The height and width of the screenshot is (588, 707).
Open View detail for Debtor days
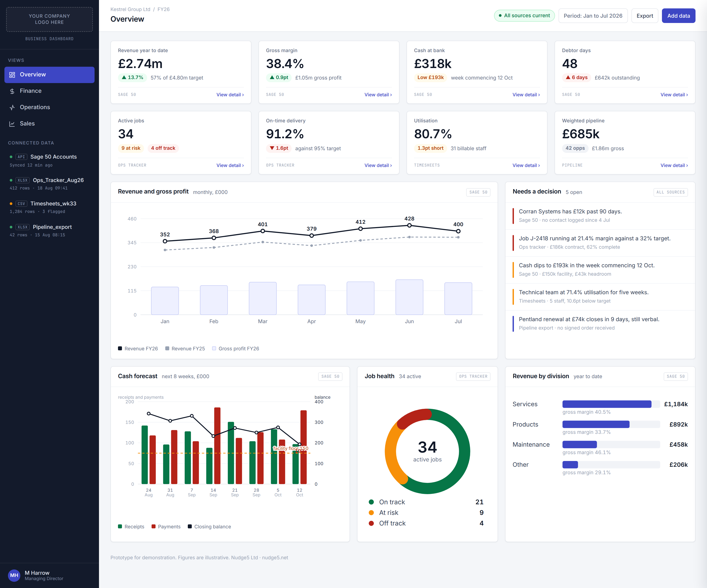[674, 95]
